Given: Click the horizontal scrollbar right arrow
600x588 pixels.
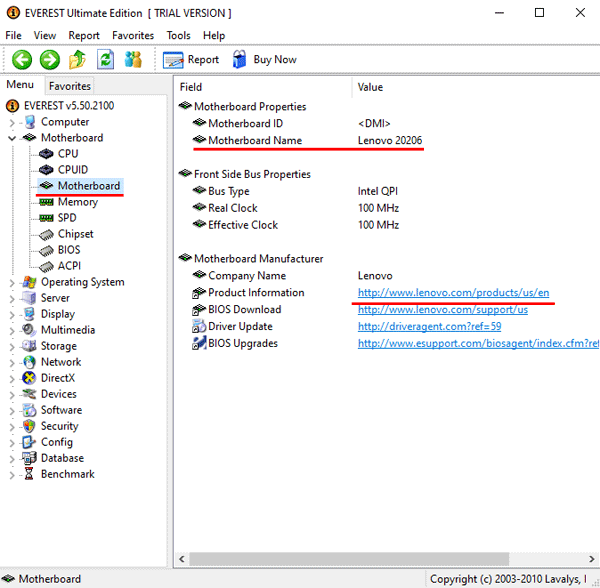Looking at the screenshot, I should [592, 559].
